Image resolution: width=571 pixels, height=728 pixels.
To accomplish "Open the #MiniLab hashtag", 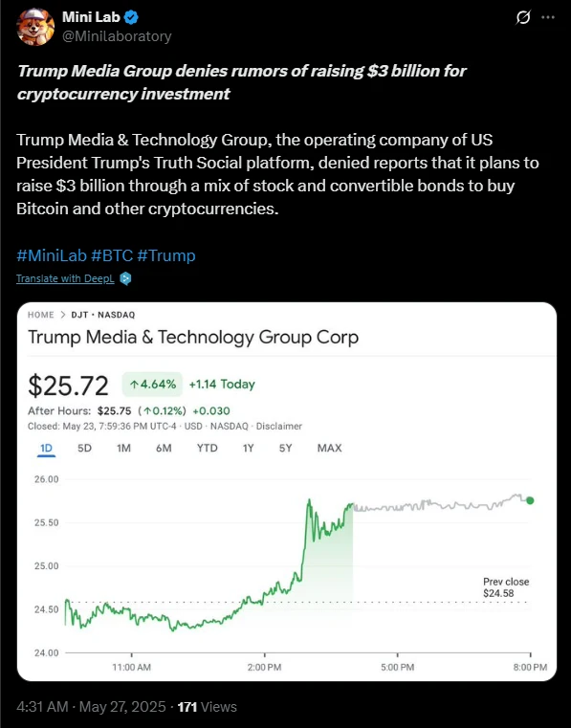I will point(52,255).
